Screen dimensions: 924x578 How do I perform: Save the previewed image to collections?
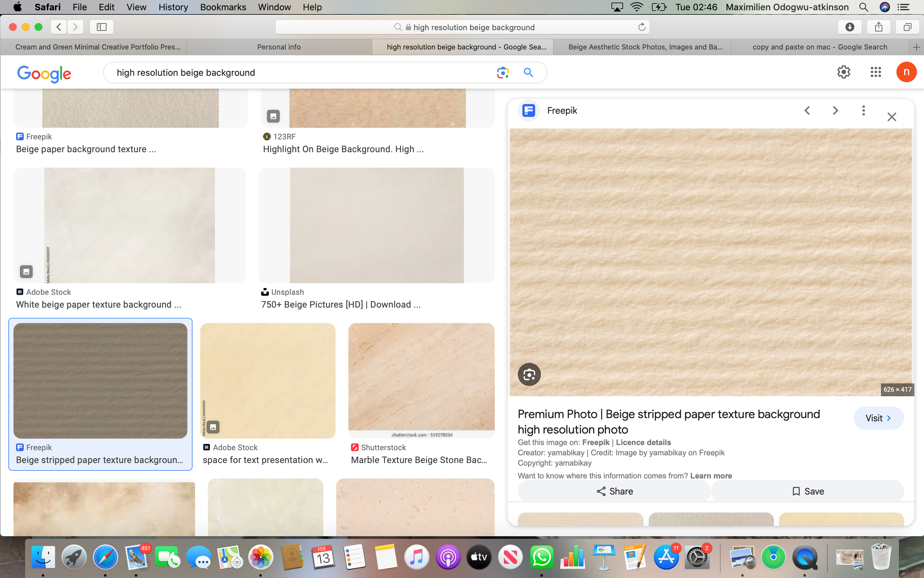[808, 491]
